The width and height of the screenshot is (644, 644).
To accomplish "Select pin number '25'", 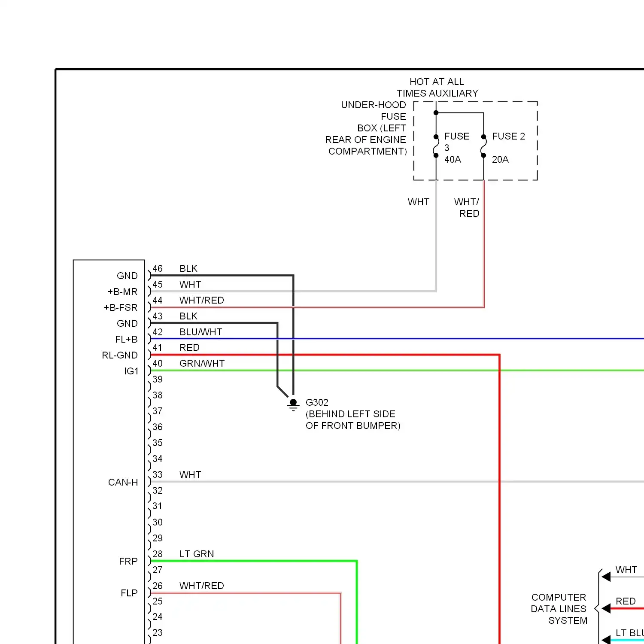I will (x=158, y=601).
